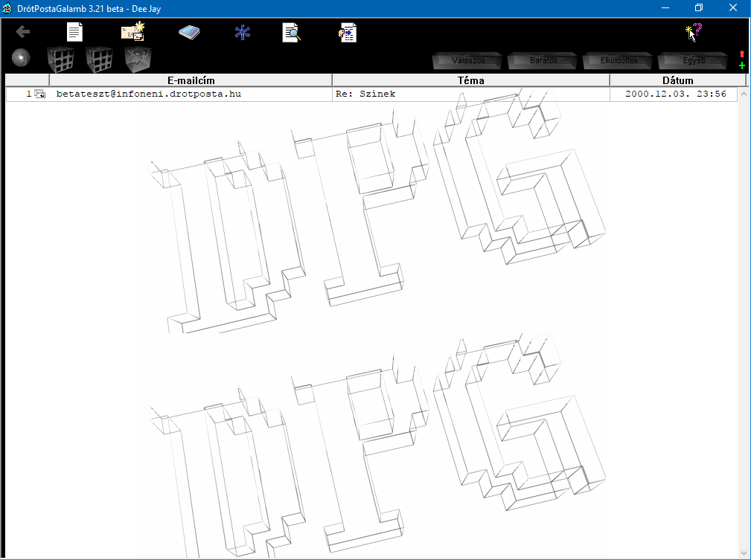Viewport: 751px width, 560px height.
Task: Open the text document page icon
Action: (74, 32)
